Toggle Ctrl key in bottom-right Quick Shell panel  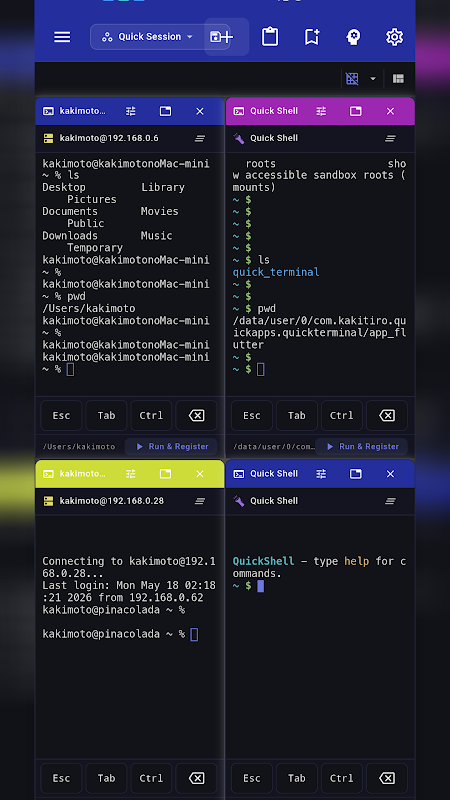click(x=341, y=778)
